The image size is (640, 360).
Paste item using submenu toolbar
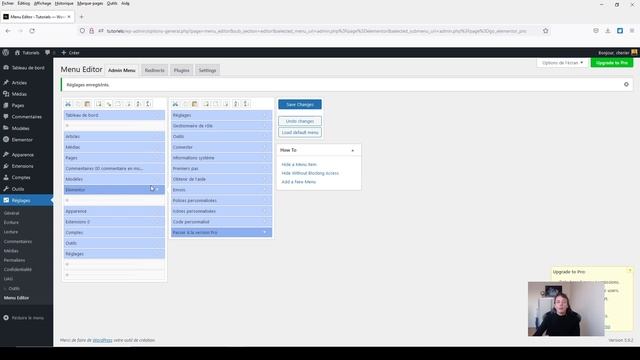click(x=195, y=104)
